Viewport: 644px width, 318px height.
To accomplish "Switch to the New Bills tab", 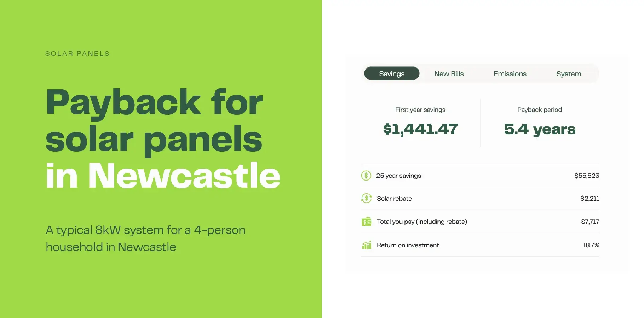I will [449, 73].
